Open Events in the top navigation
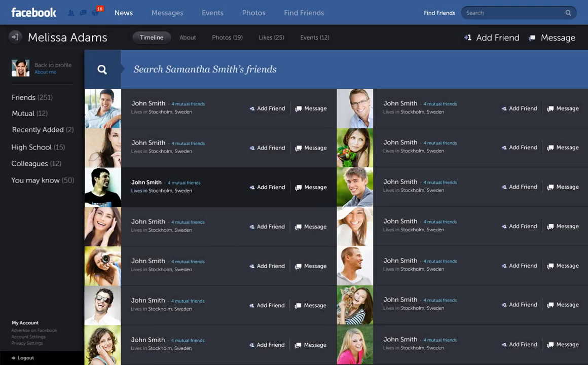The height and width of the screenshot is (365, 588). pyautogui.click(x=212, y=13)
